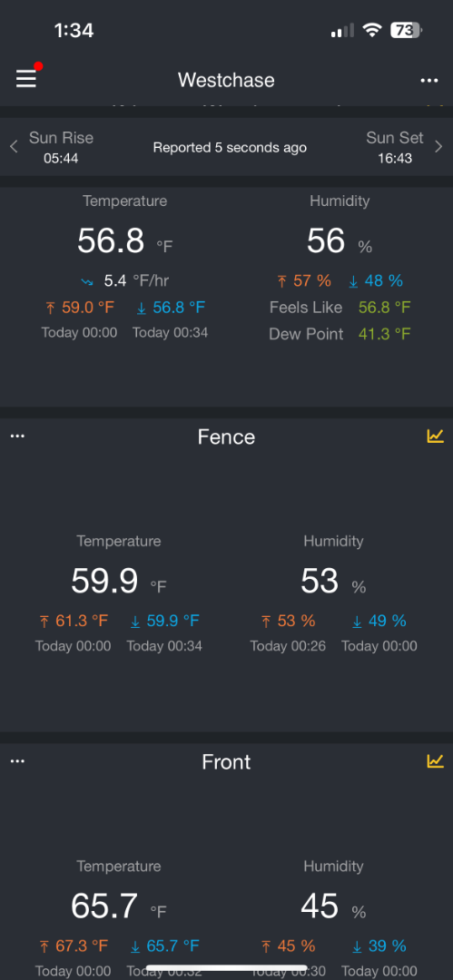
Task: Open the Fence panel three-dot menu
Action: (17, 436)
